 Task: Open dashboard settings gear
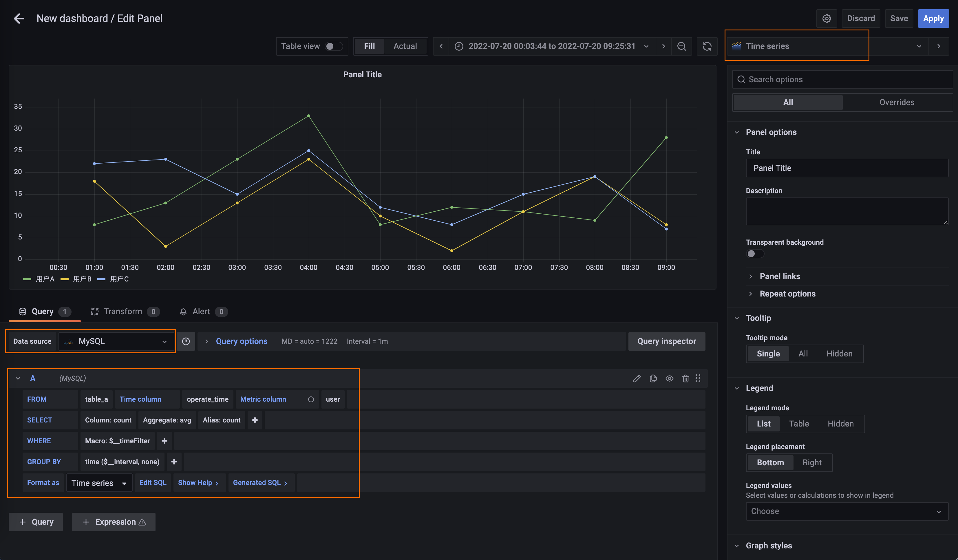click(827, 18)
